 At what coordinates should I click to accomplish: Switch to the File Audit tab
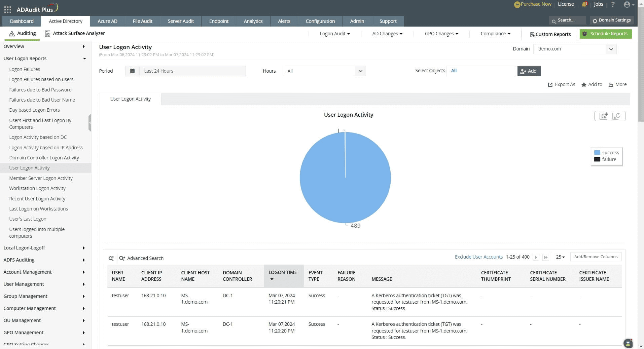point(142,21)
